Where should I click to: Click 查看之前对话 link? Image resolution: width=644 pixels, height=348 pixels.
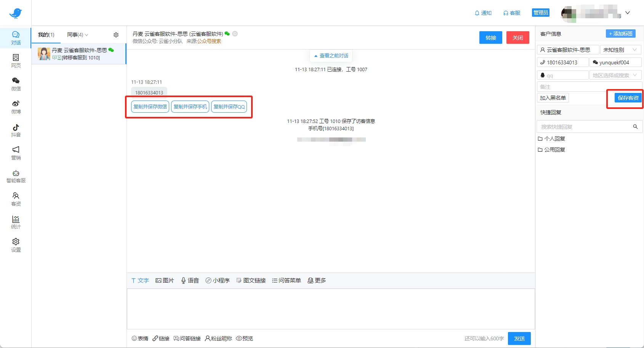[331, 56]
